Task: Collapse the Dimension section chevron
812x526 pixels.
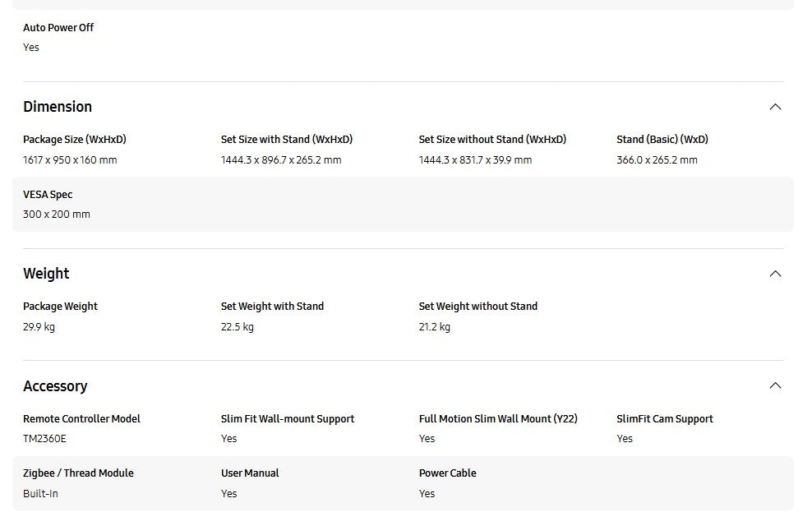Action: point(775,107)
